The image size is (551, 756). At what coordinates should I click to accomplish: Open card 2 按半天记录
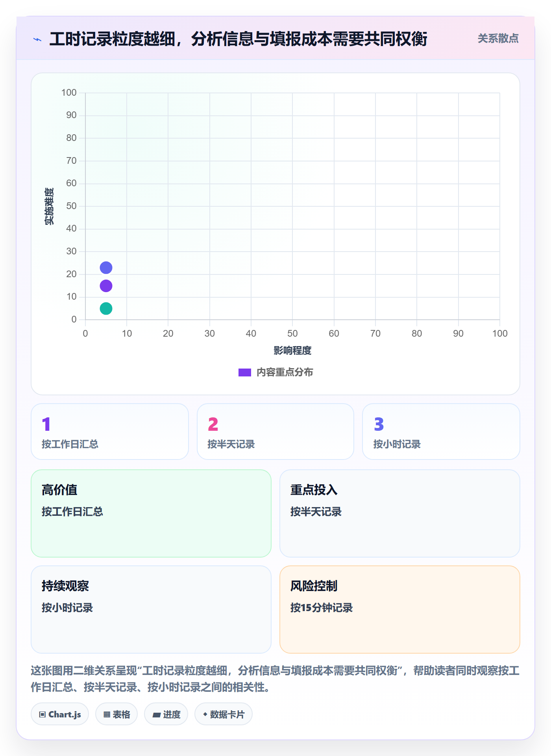click(275, 432)
